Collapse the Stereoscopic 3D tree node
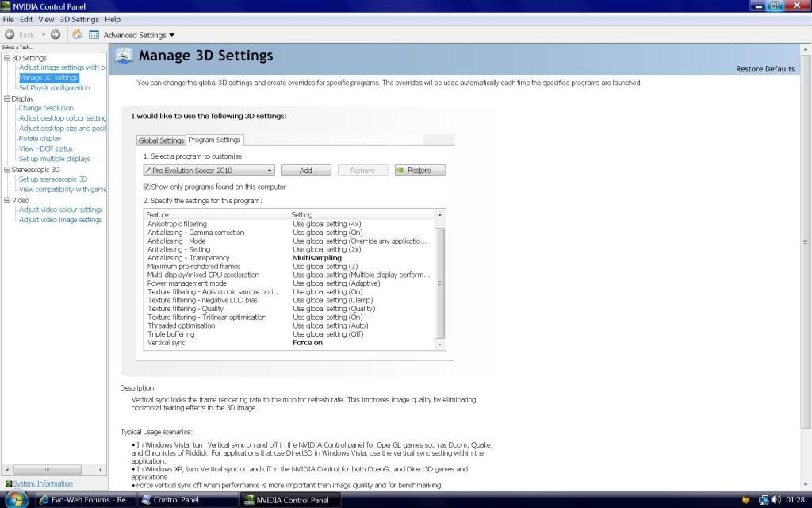 [7, 170]
